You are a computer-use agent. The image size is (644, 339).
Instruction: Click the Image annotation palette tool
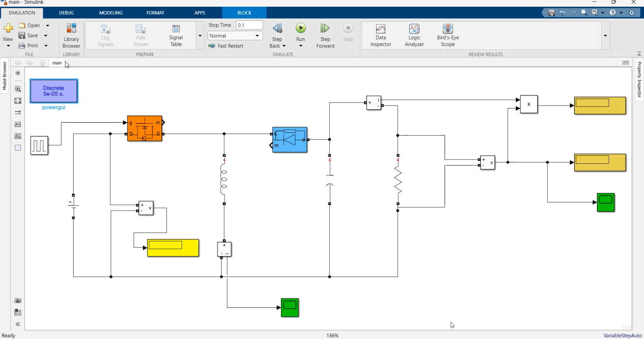tap(17, 136)
